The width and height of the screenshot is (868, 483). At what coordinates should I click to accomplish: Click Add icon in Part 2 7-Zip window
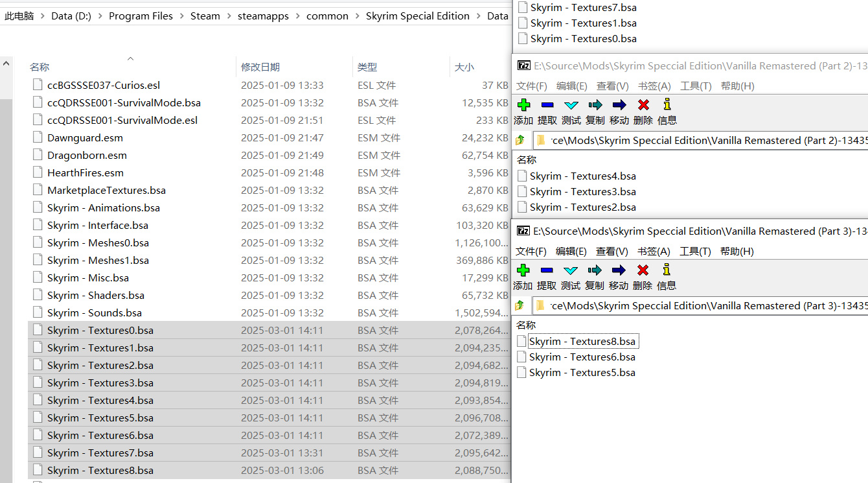click(x=523, y=105)
